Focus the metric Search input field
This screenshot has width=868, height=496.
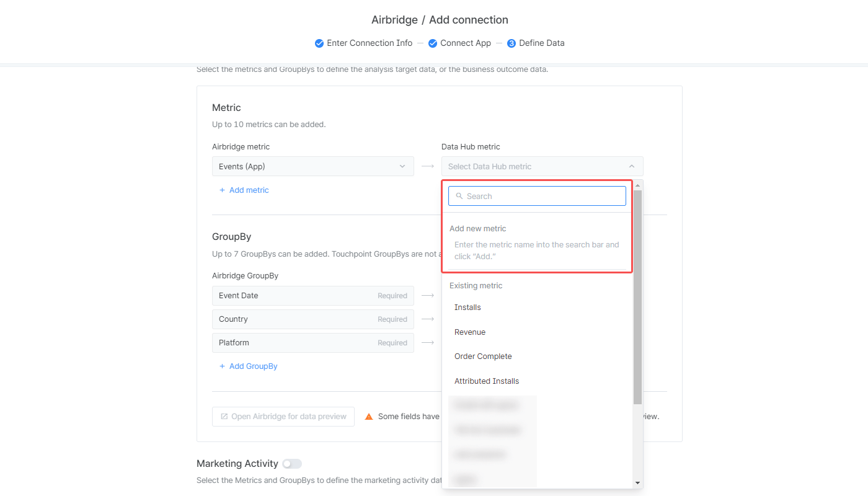[x=537, y=196]
